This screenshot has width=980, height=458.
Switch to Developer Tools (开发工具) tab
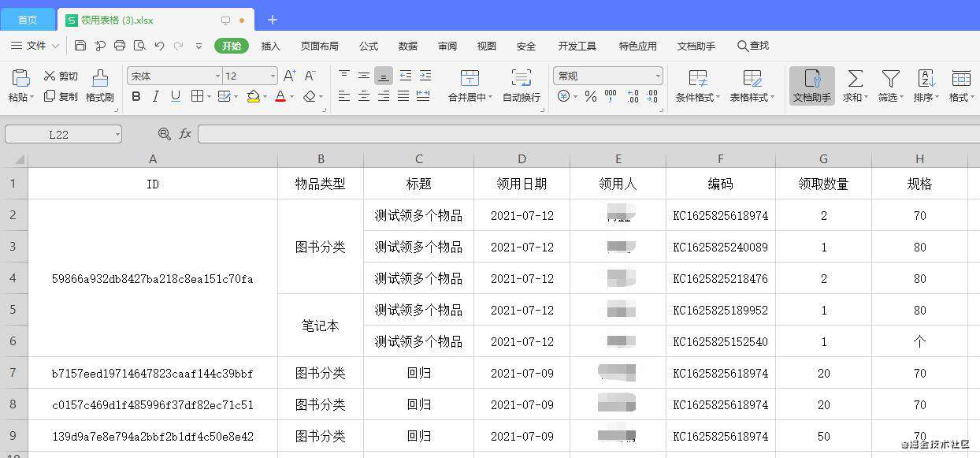click(x=577, y=46)
